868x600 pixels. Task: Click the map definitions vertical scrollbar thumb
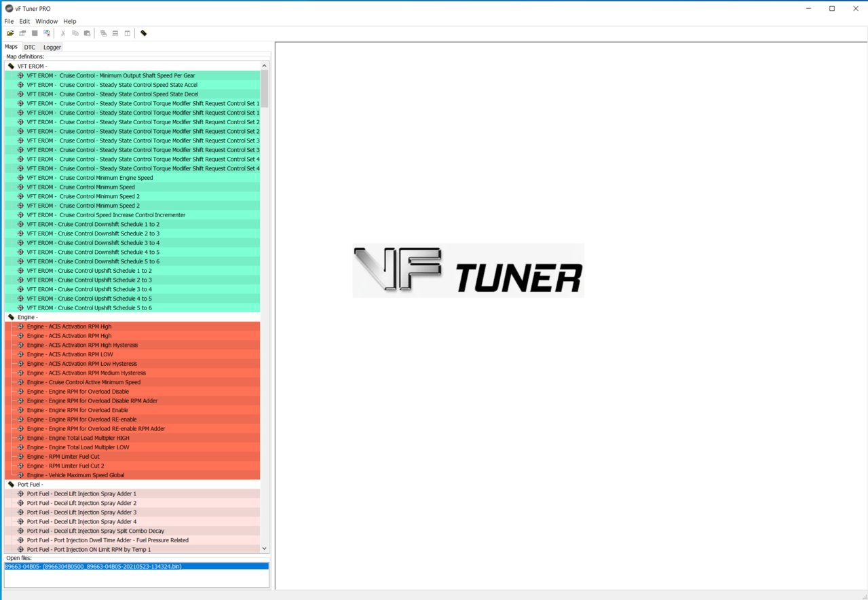tap(265, 88)
